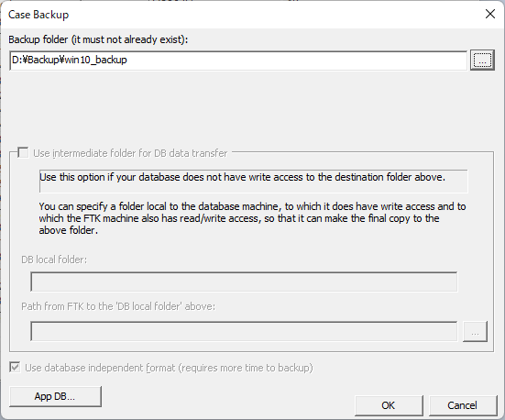Close the Case Backup dialog with X
The height and width of the screenshot is (420, 505).
click(x=490, y=14)
